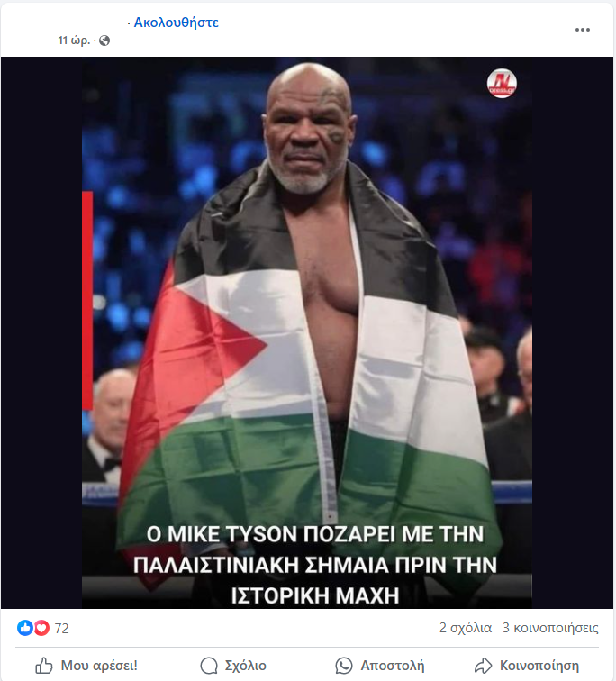
Task: Open the Κοινοποίηση share button
Action: click(x=539, y=666)
